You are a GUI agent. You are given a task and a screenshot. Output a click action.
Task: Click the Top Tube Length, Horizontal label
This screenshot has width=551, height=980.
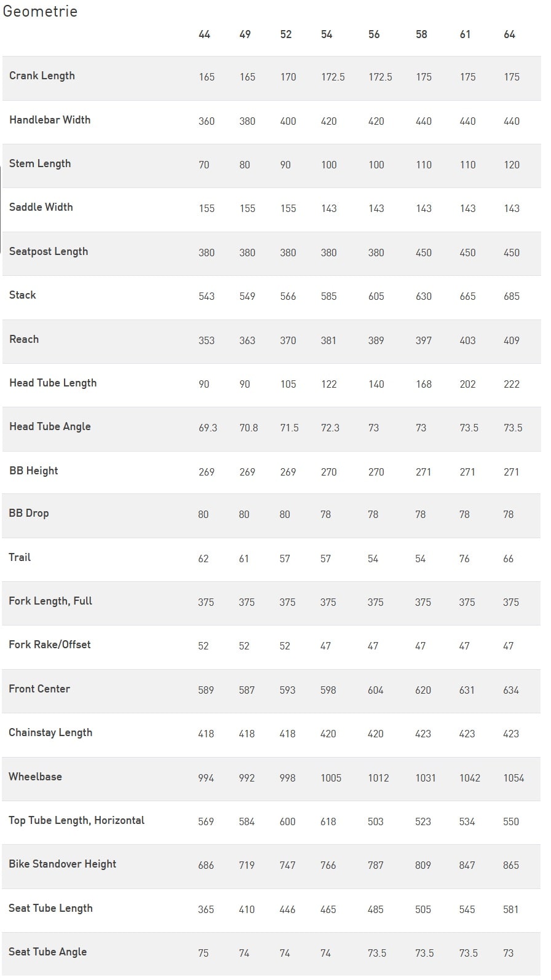click(76, 820)
